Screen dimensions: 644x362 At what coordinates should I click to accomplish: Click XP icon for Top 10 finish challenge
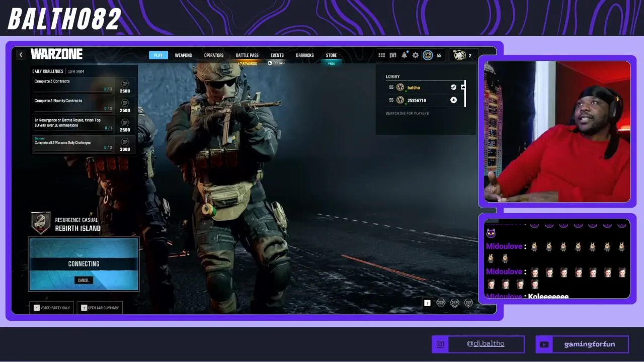tap(125, 123)
